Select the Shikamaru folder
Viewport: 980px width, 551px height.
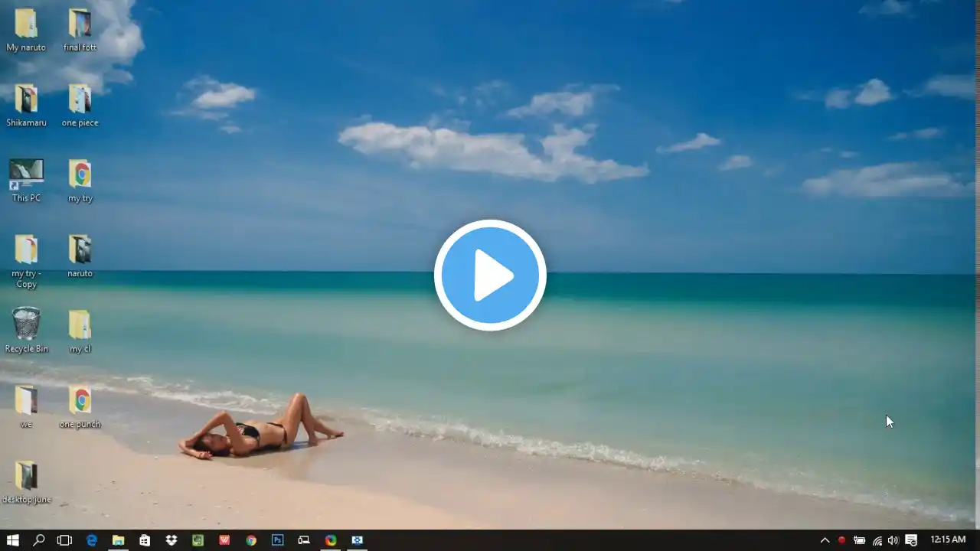(x=26, y=106)
